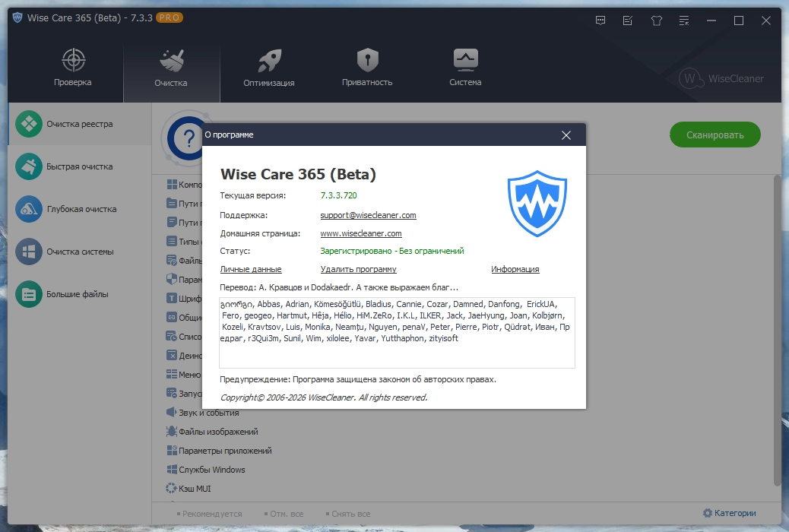
Task: Click the feedback chat icon in title bar
Action: pos(600,21)
